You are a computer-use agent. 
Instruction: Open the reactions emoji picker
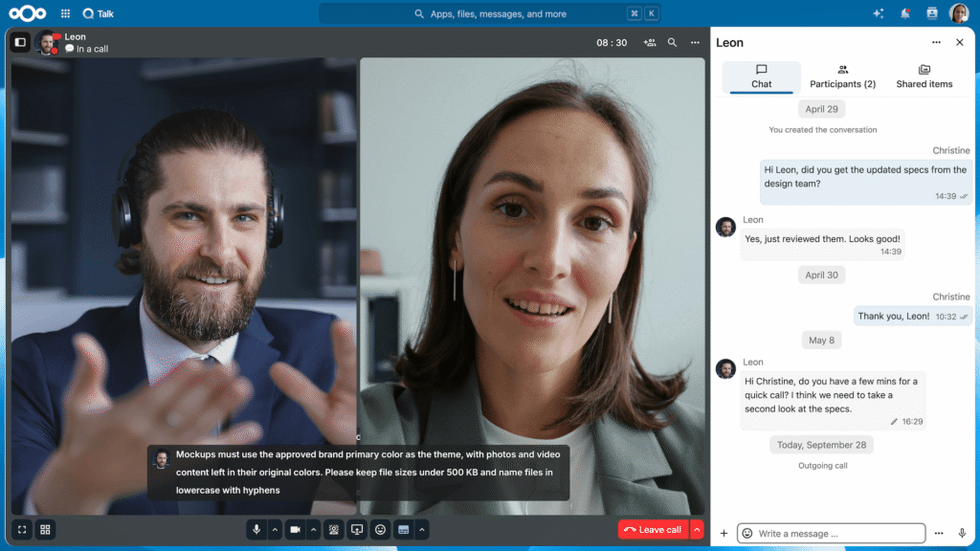click(x=380, y=530)
